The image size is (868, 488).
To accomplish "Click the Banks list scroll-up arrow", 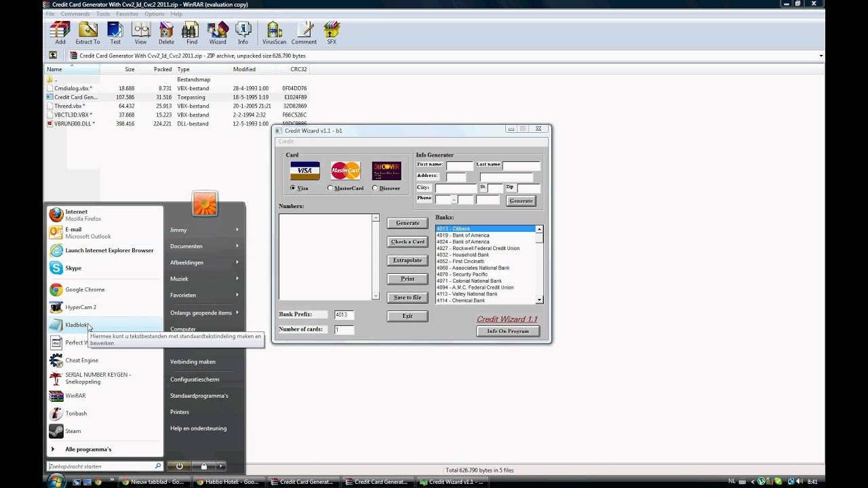I will [x=540, y=229].
